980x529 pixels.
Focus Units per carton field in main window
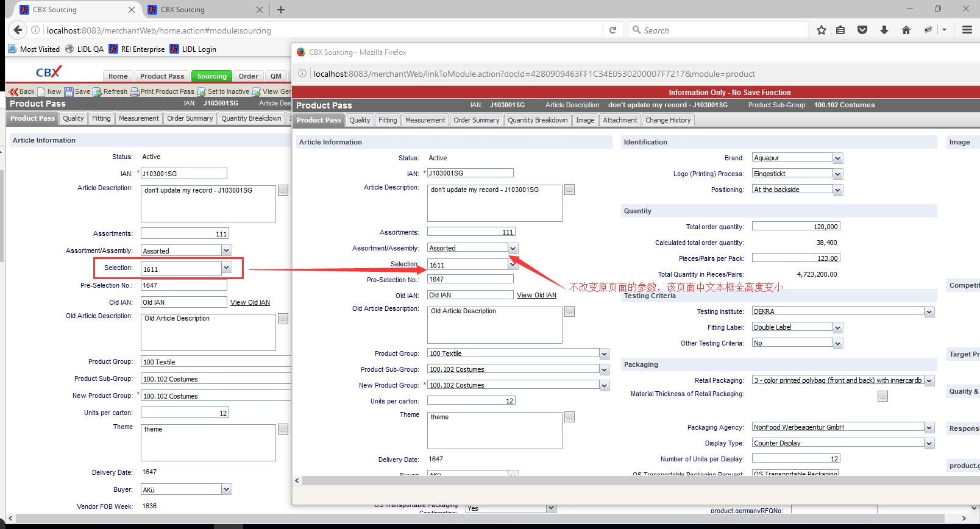(x=185, y=413)
